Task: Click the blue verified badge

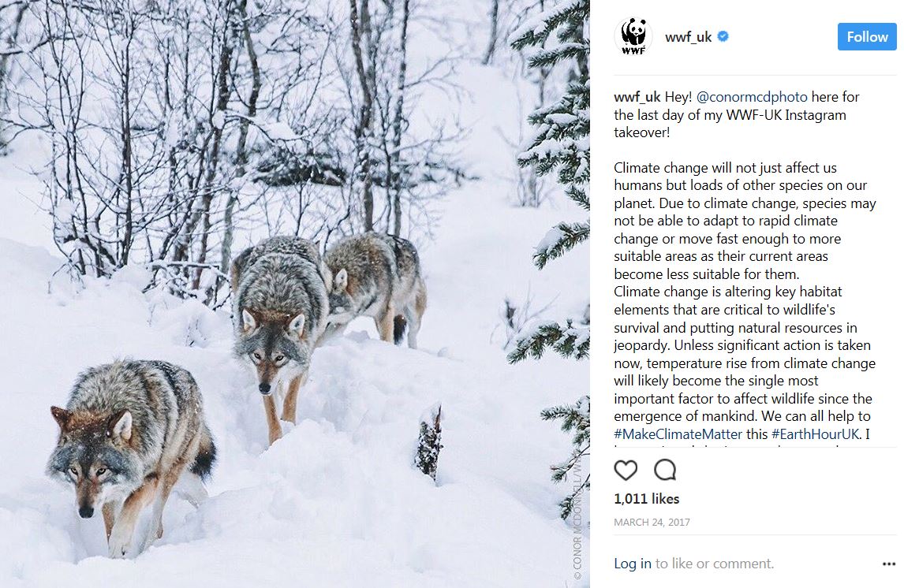Action: (723, 36)
